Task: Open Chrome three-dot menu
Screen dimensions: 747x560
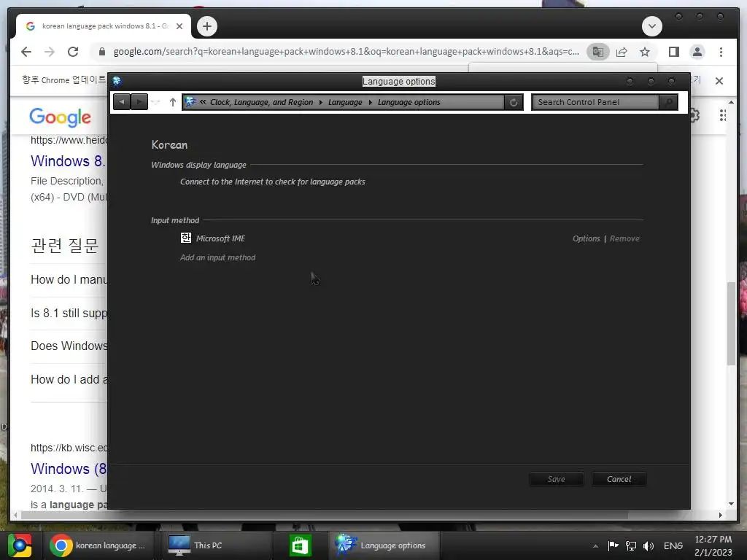Action: 721,52
